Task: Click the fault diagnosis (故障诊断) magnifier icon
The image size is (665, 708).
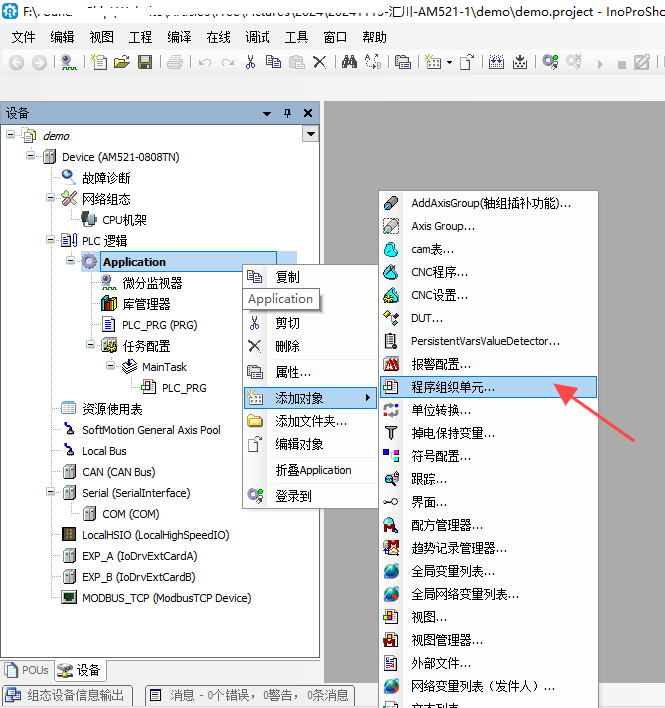Action: coord(69,177)
